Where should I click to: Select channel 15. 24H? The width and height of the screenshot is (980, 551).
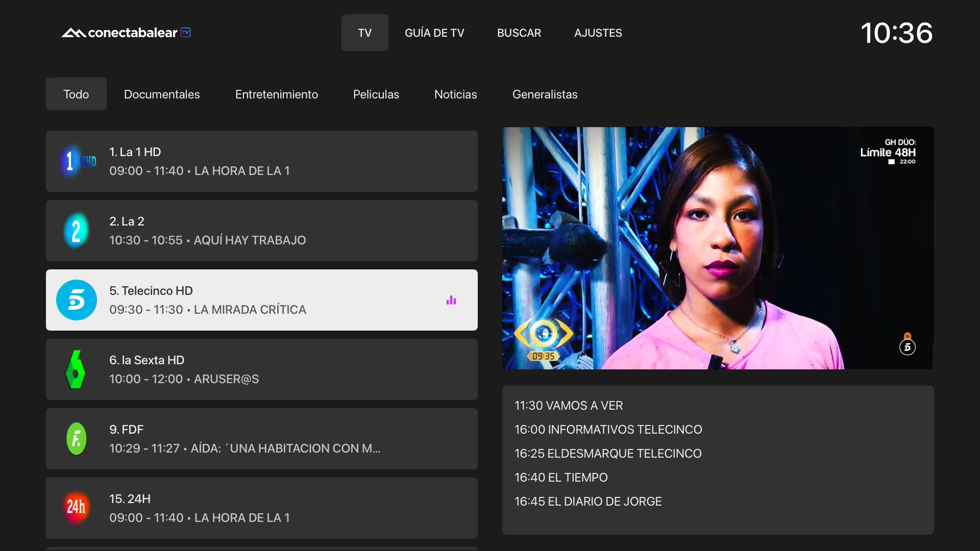[262, 508]
